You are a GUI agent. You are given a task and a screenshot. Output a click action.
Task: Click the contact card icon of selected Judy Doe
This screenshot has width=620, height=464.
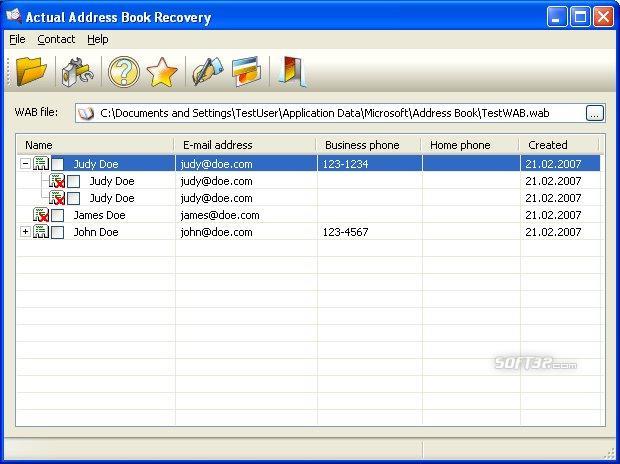(41, 163)
